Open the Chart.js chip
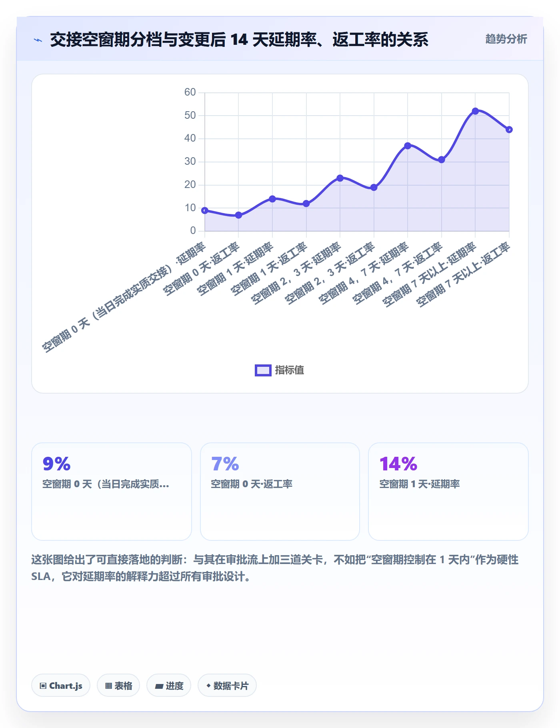The width and height of the screenshot is (560, 728). coord(61,686)
